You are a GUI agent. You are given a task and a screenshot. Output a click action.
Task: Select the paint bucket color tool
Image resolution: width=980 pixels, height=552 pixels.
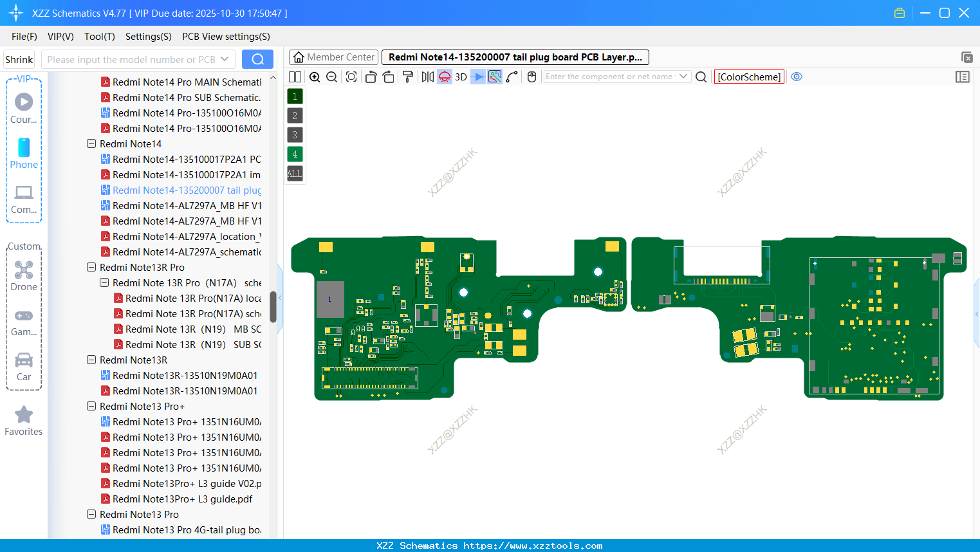pyautogui.click(x=407, y=77)
